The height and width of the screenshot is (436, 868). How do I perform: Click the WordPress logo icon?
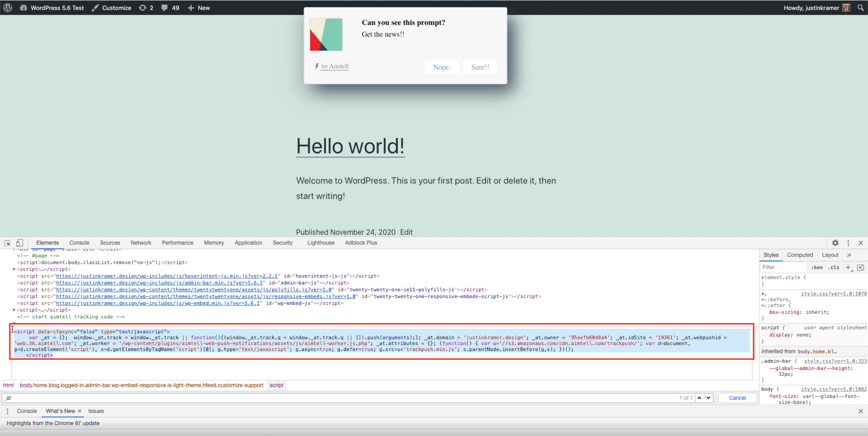(x=7, y=7)
